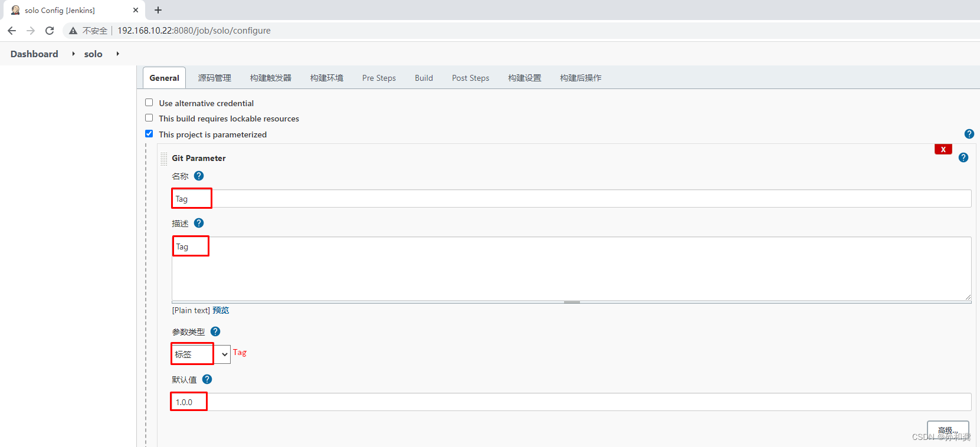Open help for 'This project is parameterized'
This screenshot has height=447, width=980.
[x=969, y=134]
